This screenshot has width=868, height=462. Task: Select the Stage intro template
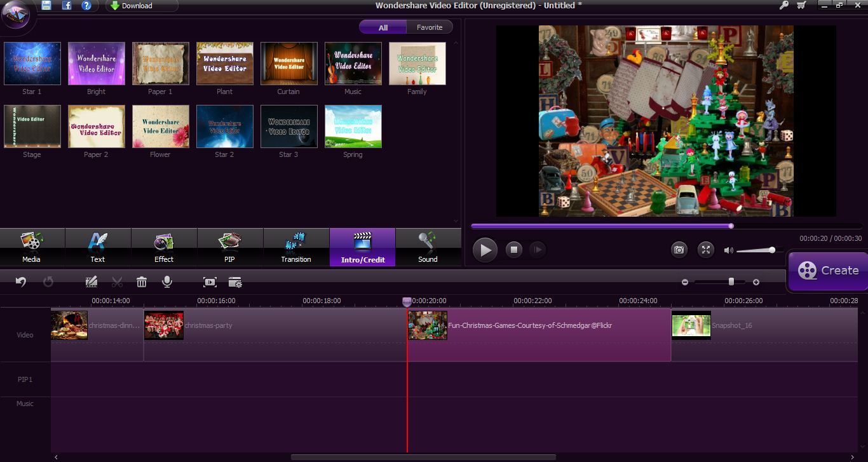32,126
